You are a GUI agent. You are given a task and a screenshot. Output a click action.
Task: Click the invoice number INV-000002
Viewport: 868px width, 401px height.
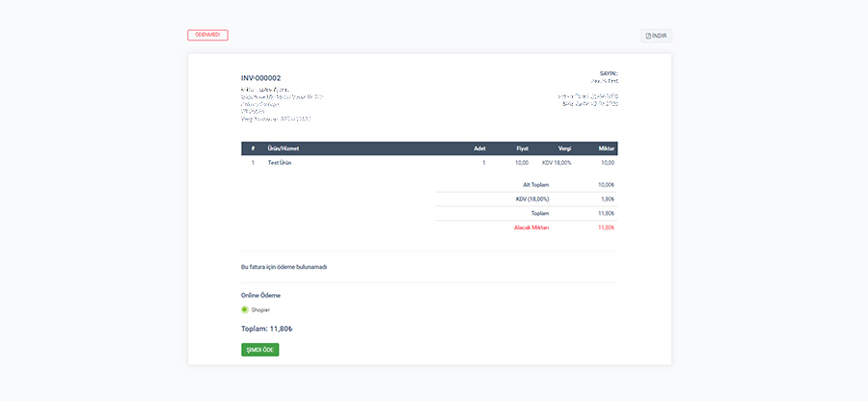coord(260,78)
